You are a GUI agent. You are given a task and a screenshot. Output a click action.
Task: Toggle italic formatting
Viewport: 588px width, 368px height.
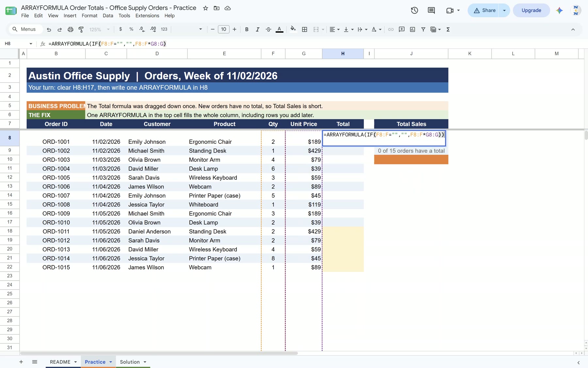[x=257, y=29]
